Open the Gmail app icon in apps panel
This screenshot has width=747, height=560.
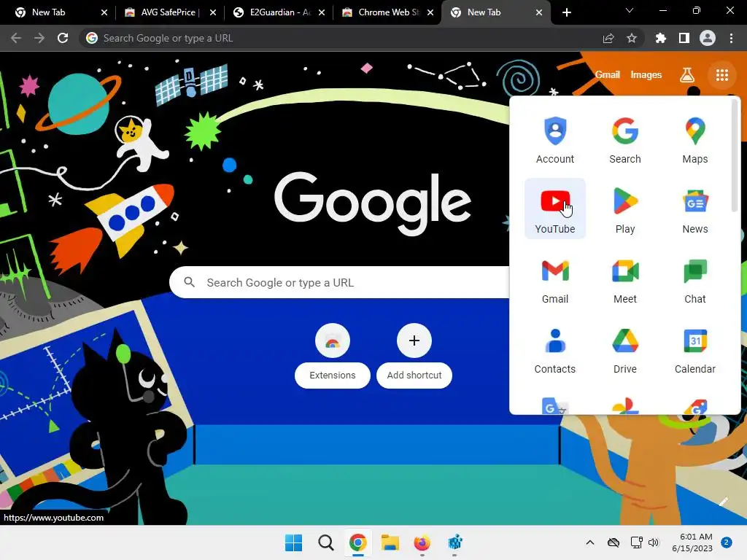click(554, 279)
